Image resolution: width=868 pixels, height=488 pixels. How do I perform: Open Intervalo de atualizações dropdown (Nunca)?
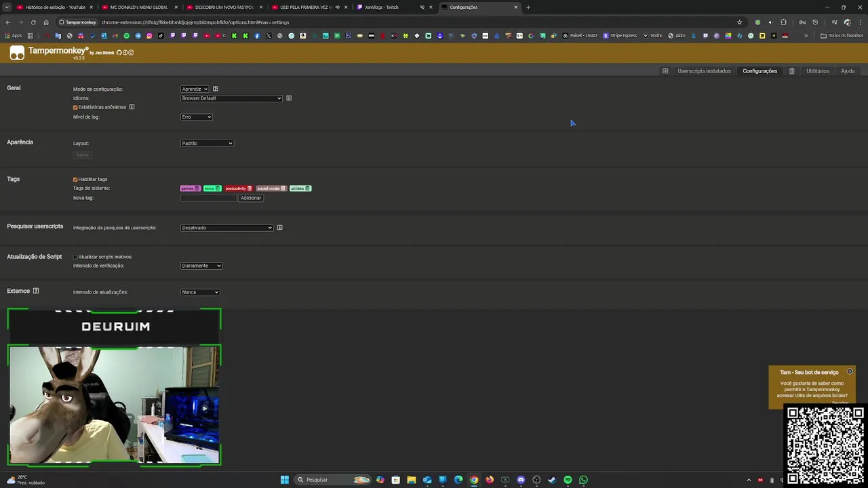click(x=200, y=292)
